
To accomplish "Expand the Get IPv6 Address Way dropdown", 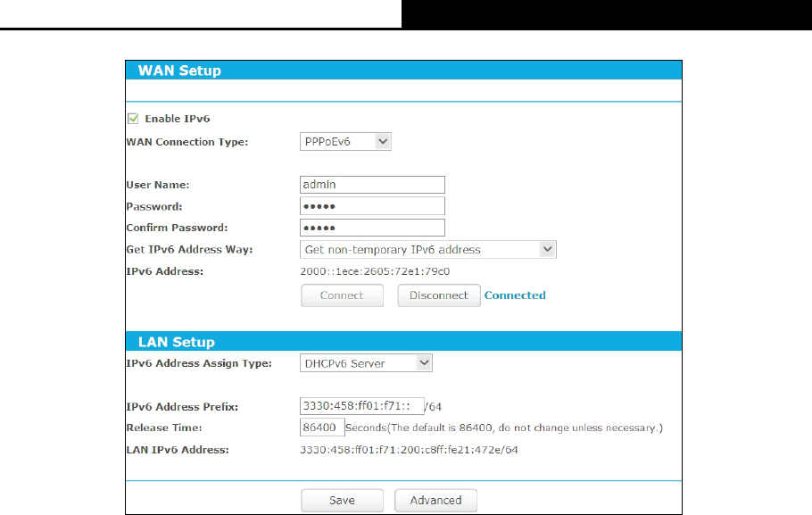I will 427,249.
